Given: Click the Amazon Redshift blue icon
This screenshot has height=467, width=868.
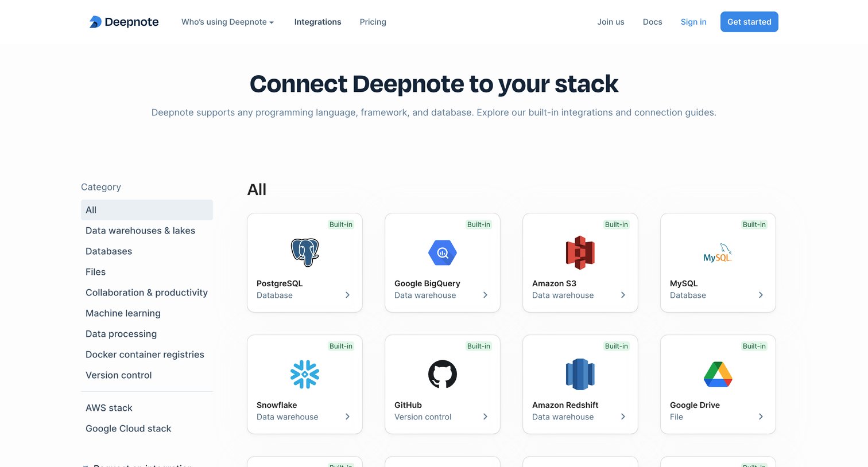Looking at the screenshot, I should 580,374.
